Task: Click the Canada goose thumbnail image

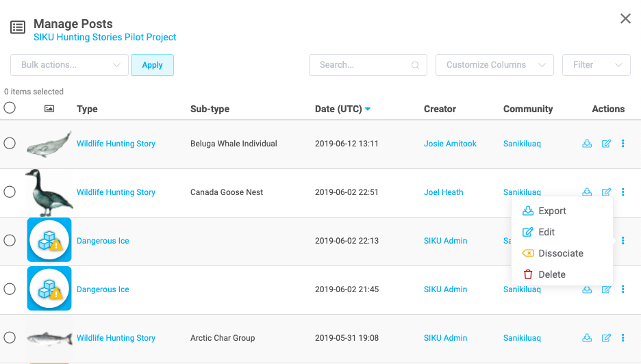Action: [x=48, y=192]
